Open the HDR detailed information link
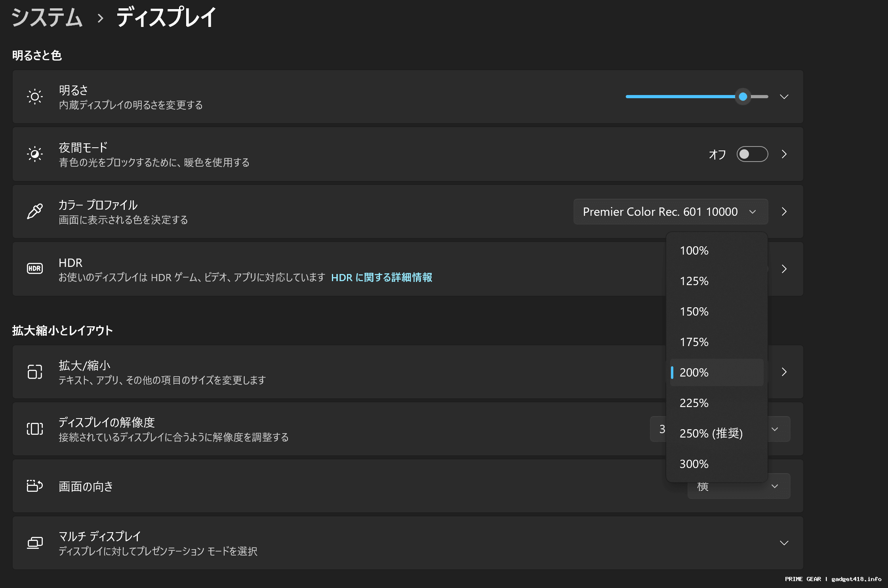 tap(381, 278)
